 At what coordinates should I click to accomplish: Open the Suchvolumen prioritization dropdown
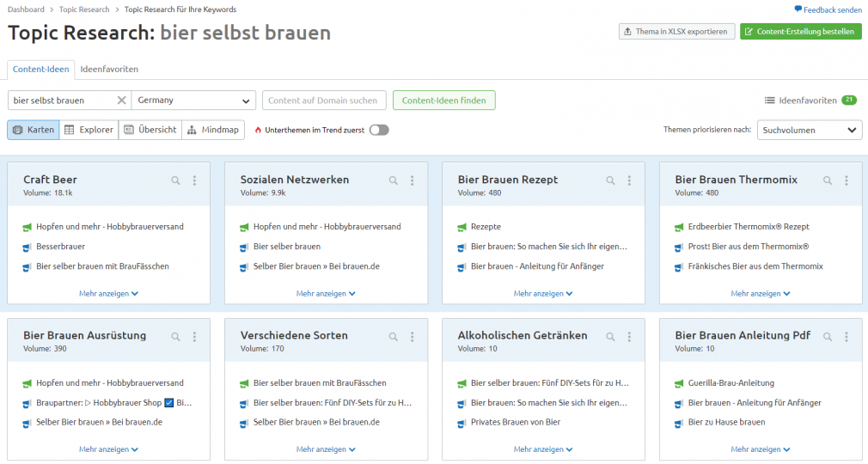click(x=810, y=130)
